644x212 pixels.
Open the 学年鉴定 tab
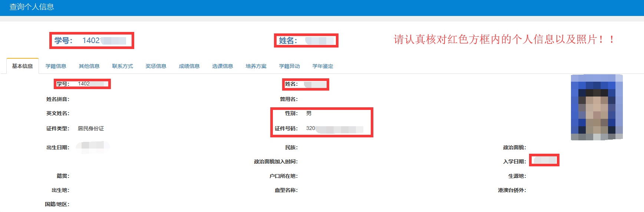323,66
